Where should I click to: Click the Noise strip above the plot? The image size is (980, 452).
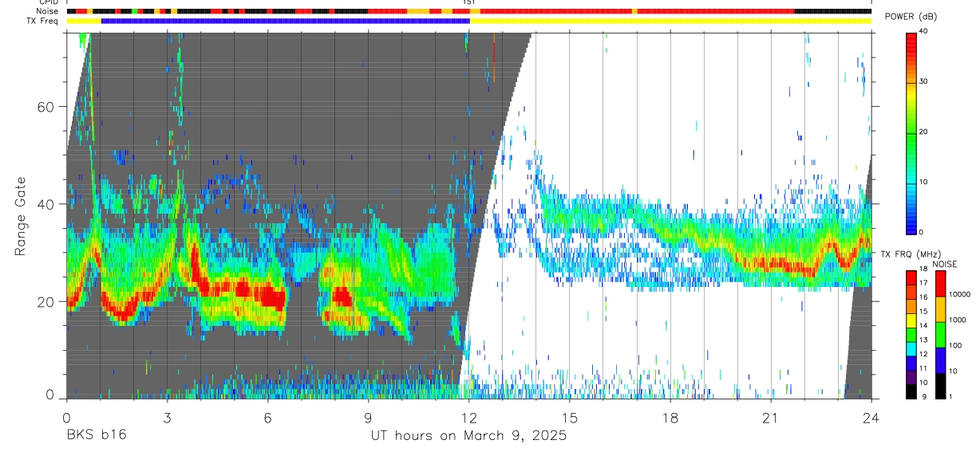point(468,11)
